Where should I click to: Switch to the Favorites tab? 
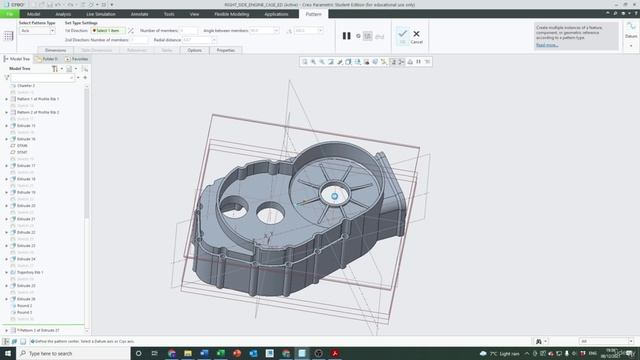coord(76,59)
